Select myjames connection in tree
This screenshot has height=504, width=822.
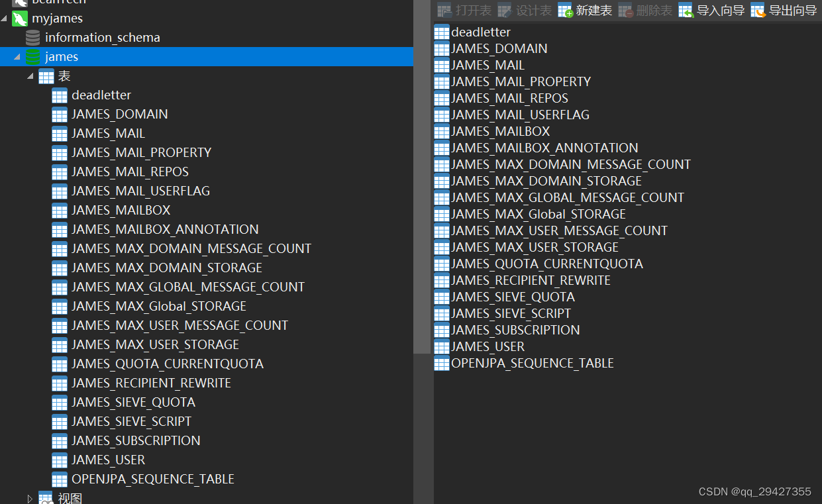coord(58,19)
